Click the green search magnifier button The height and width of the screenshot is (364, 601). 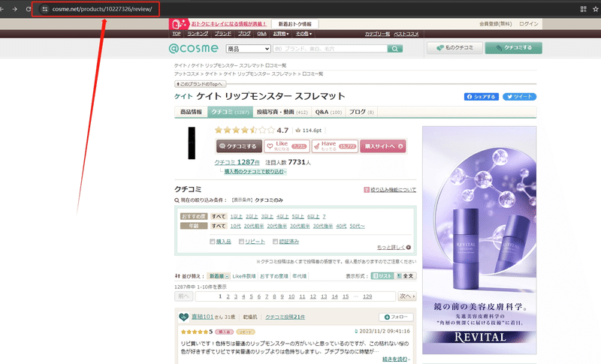[395, 49]
